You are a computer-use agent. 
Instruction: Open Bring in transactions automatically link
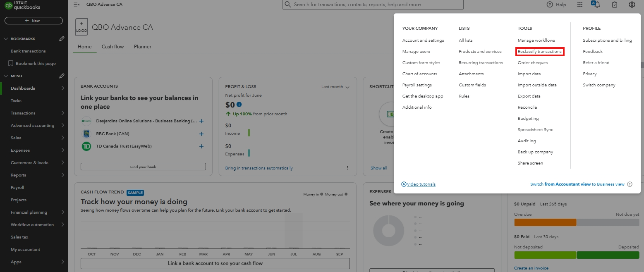coord(259,168)
